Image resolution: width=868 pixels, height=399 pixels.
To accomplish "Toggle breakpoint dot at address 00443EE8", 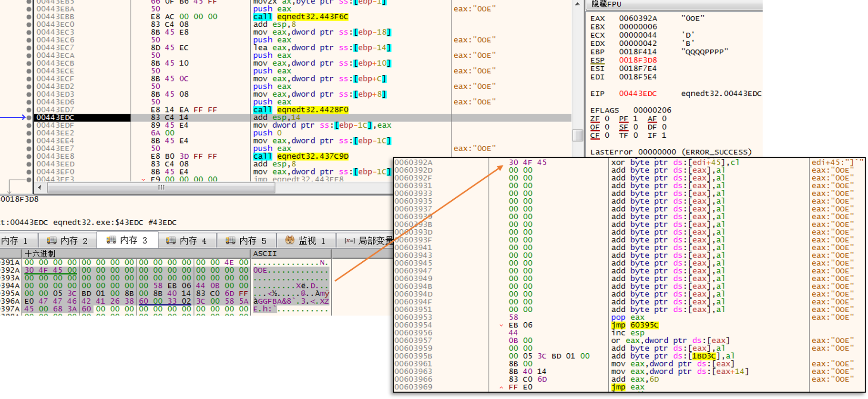I will [29, 156].
